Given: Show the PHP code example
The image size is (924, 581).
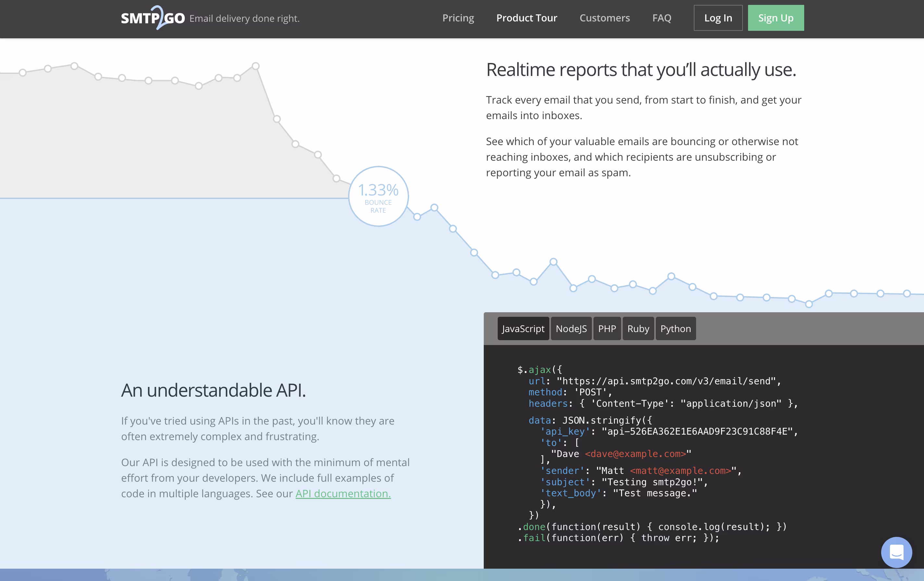Looking at the screenshot, I should point(607,329).
